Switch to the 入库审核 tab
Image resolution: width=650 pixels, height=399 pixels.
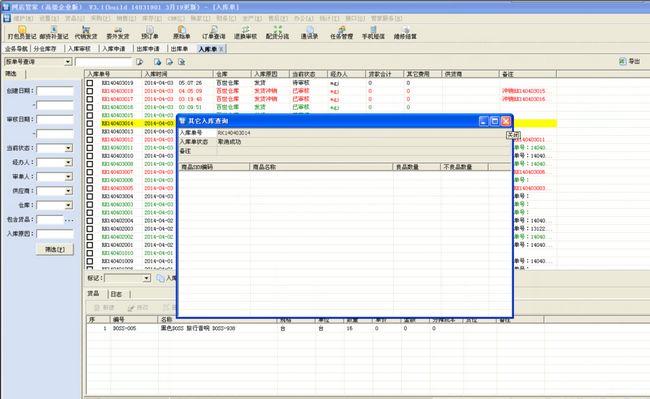point(79,49)
